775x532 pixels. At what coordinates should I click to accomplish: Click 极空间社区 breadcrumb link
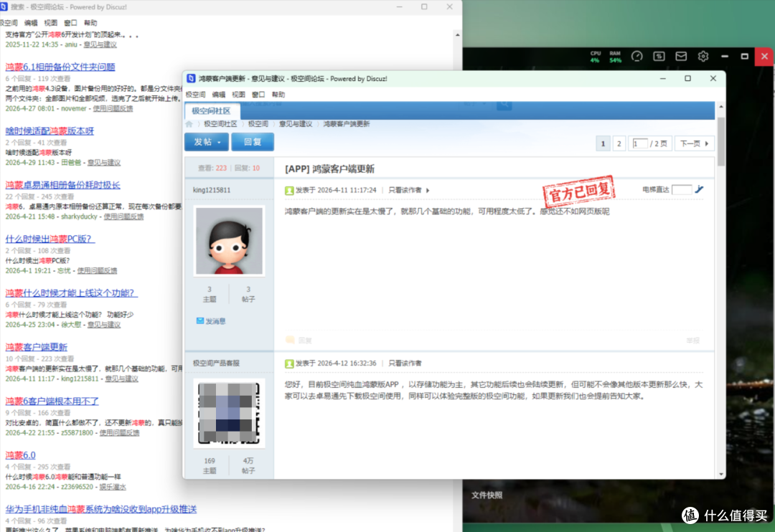[220, 124]
